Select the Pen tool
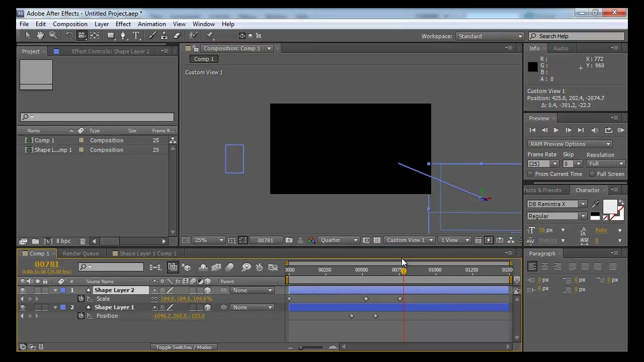The height and width of the screenshot is (362, 644). pos(123,36)
